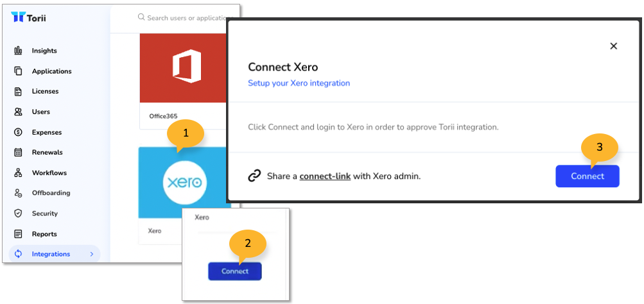Image resolution: width=644 pixels, height=304 pixels.
Task: Click the Users people icon
Action: tap(18, 112)
